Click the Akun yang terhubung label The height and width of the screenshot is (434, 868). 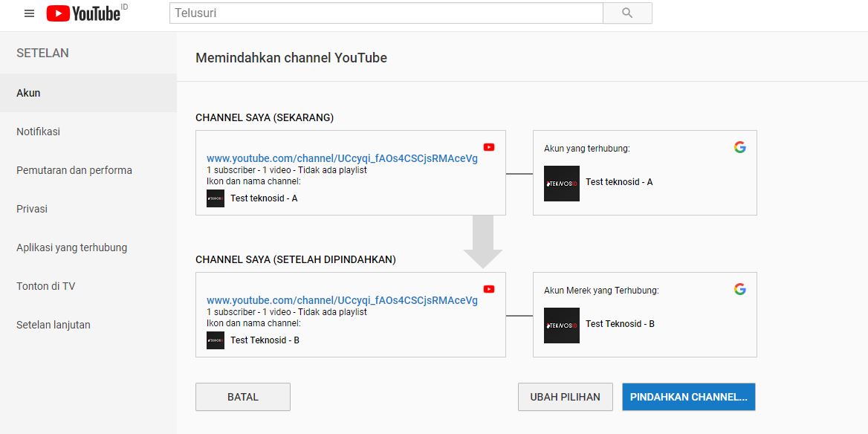[587, 149]
